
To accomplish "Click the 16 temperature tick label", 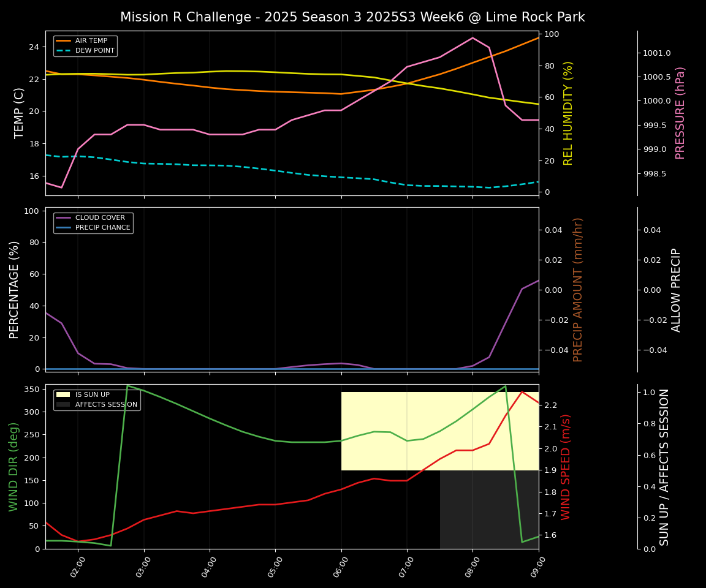I will click(x=35, y=176).
